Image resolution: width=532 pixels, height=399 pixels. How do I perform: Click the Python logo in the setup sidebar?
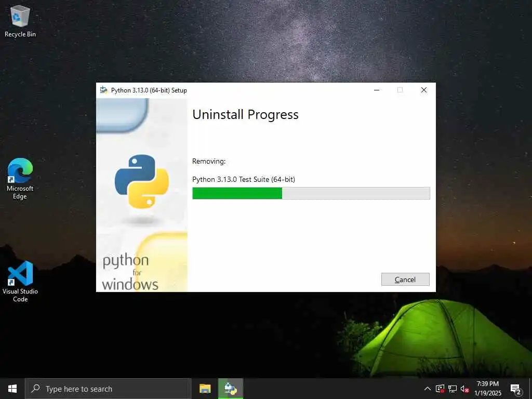click(x=142, y=181)
